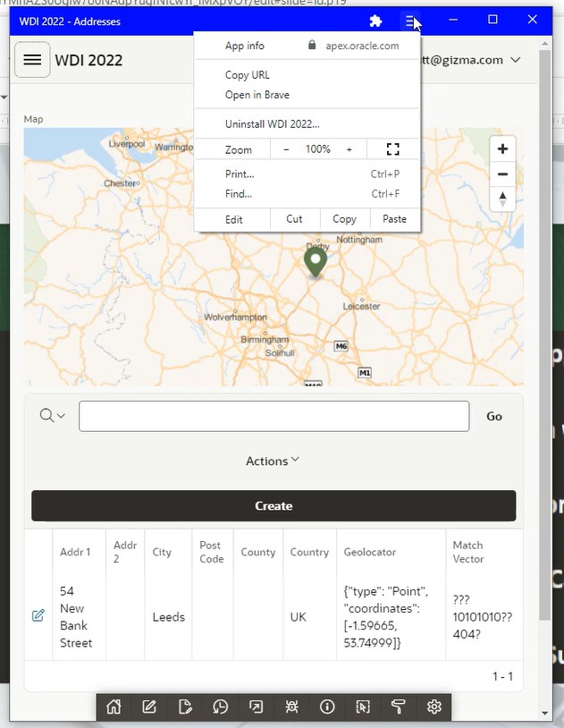The height and width of the screenshot is (728, 564).
Task: Click the 1 - 1 pagination text
Action: coord(502,676)
